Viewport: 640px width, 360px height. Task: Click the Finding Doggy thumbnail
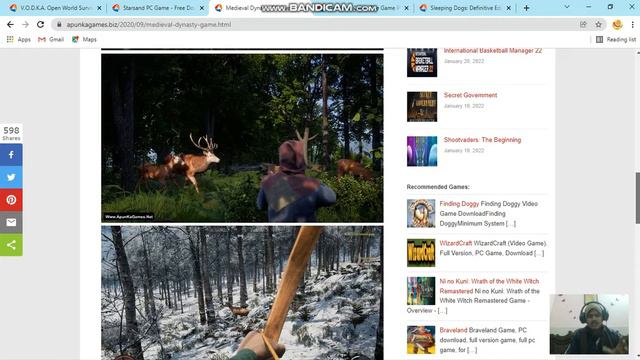click(421, 213)
